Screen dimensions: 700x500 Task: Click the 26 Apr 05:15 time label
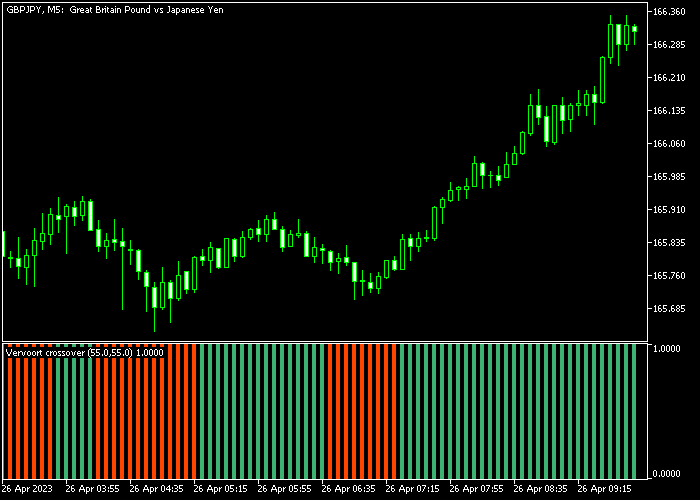click(221, 488)
